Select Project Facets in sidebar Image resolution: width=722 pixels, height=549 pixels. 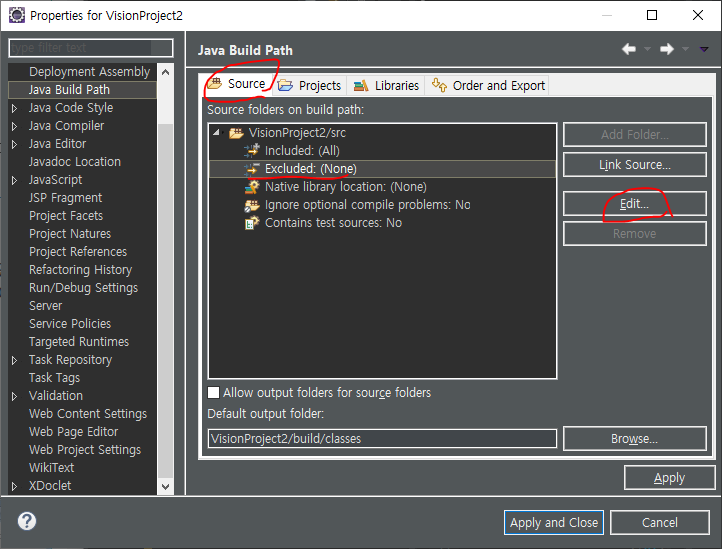pos(66,216)
